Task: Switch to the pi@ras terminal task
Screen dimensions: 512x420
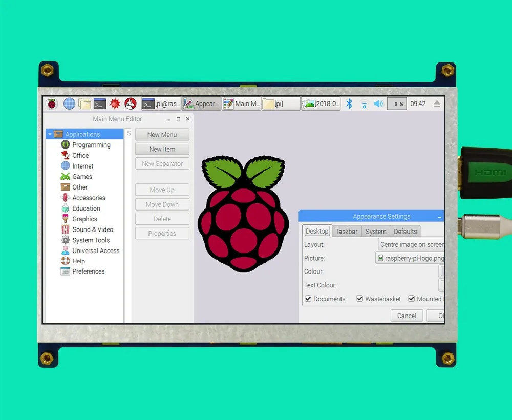Action: [161, 104]
